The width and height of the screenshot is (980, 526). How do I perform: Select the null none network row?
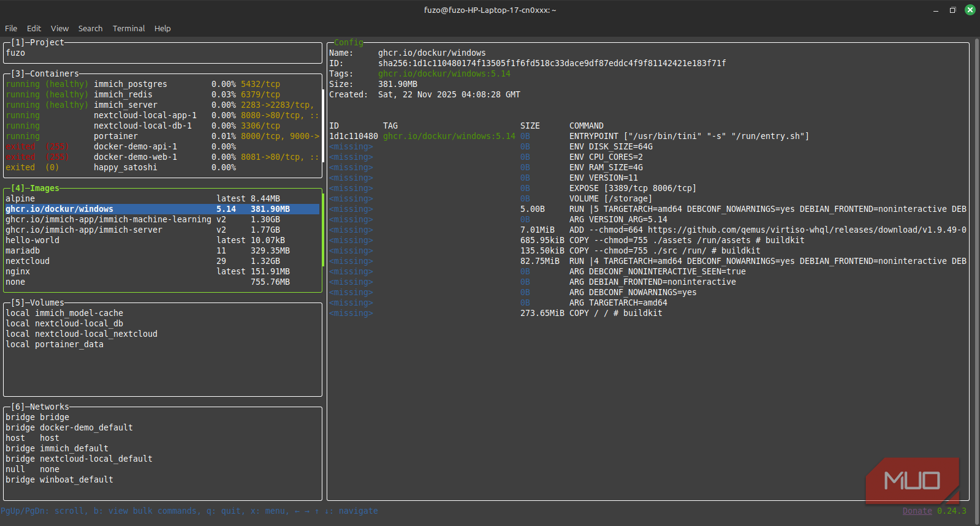(x=162, y=469)
